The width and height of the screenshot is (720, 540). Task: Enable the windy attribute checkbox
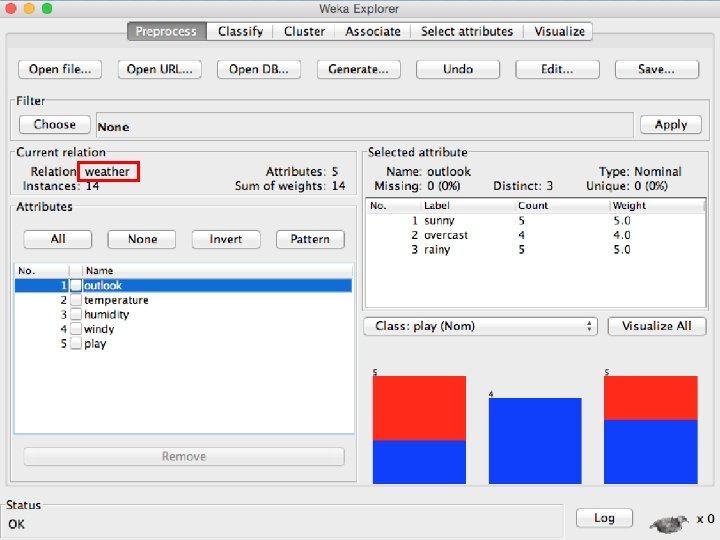point(76,329)
